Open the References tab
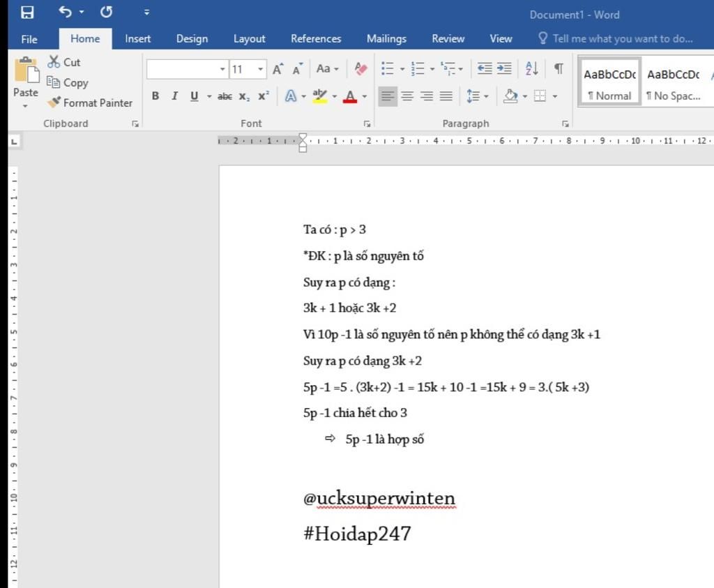The height and width of the screenshot is (588, 714). (x=316, y=39)
